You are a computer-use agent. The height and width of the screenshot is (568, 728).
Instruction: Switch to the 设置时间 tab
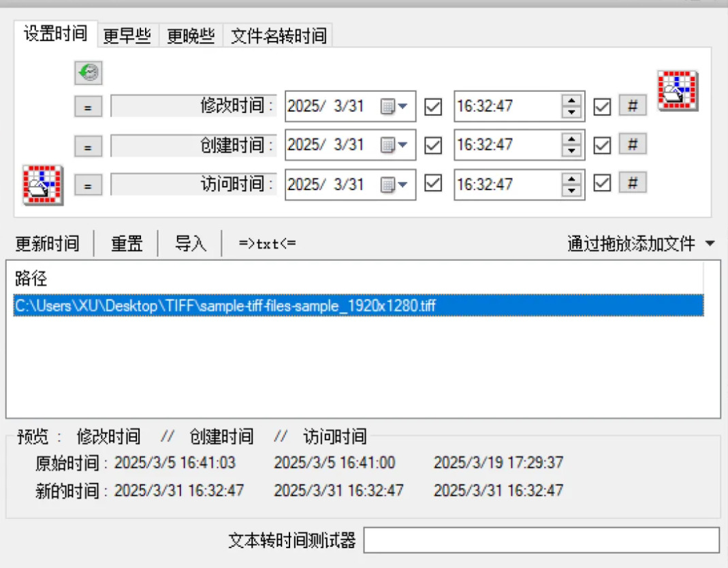56,33
